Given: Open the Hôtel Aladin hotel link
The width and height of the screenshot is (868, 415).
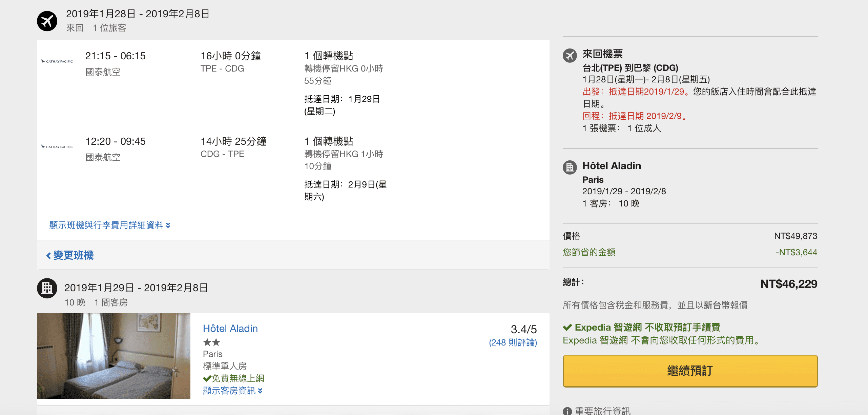Looking at the screenshot, I should click(230, 329).
